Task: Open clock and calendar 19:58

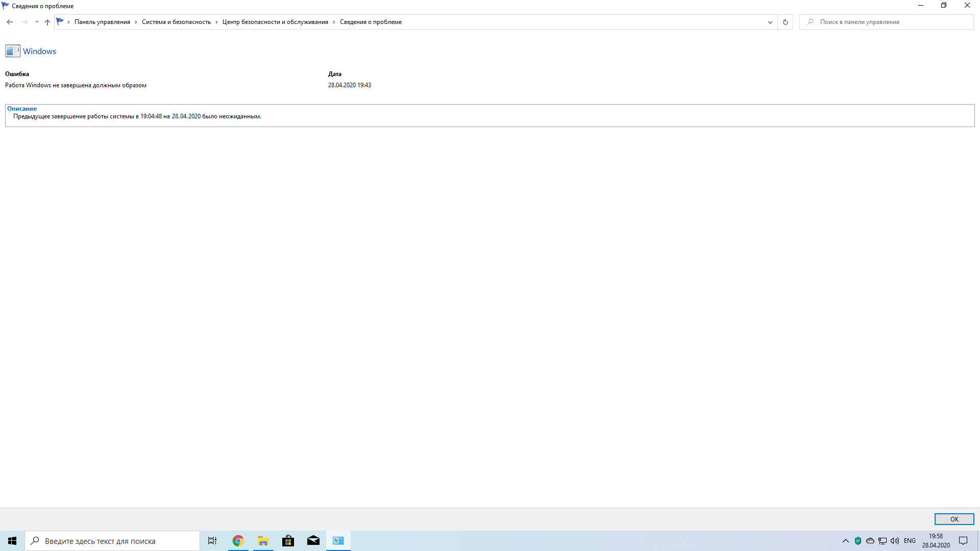Action: click(936, 541)
